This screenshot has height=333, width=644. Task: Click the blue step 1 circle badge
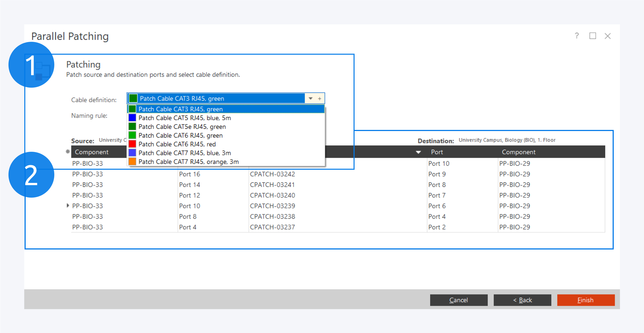coord(31,65)
